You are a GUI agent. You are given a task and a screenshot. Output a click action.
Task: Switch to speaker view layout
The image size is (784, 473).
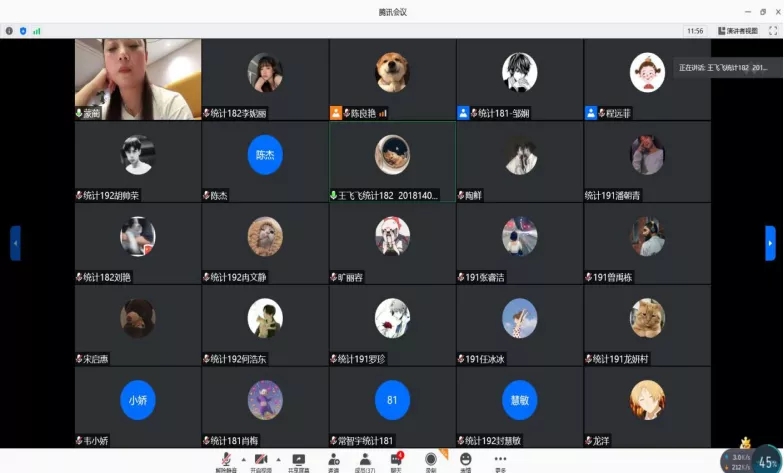tap(737, 31)
